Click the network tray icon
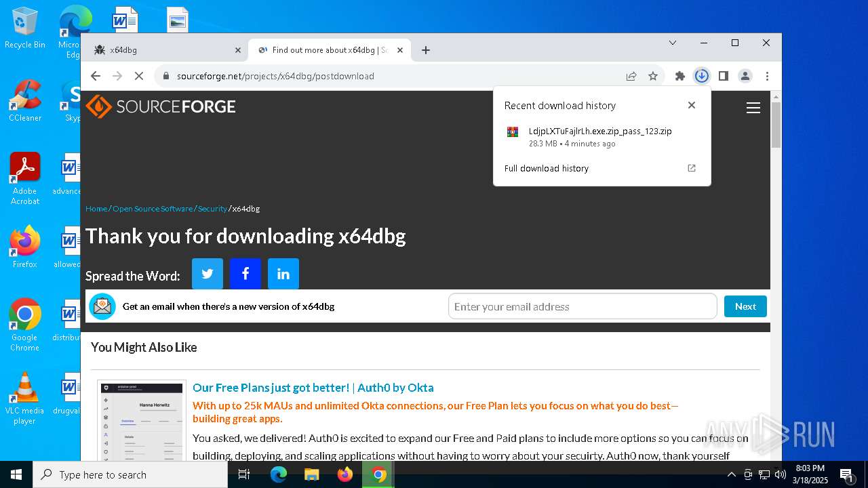The height and width of the screenshot is (488, 868). [x=764, y=474]
